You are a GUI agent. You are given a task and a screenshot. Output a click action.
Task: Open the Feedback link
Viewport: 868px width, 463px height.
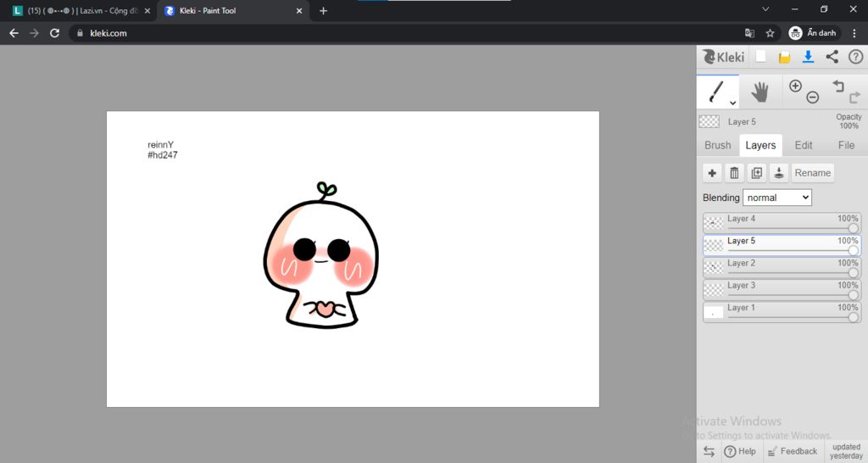tap(793, 451)
